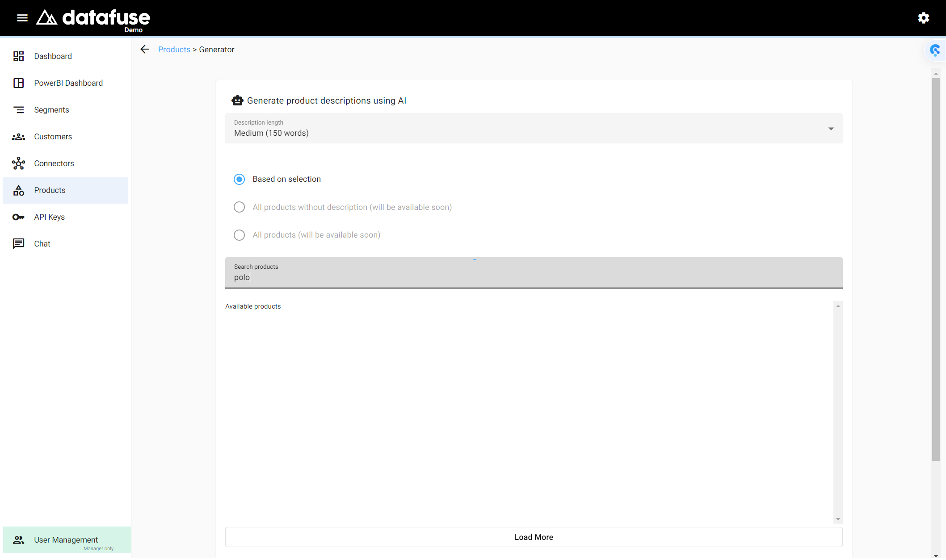The width and height of the screenshot is (946, 560).
Task: Open PowerBI Dashboard menu item
Action: 66,83
